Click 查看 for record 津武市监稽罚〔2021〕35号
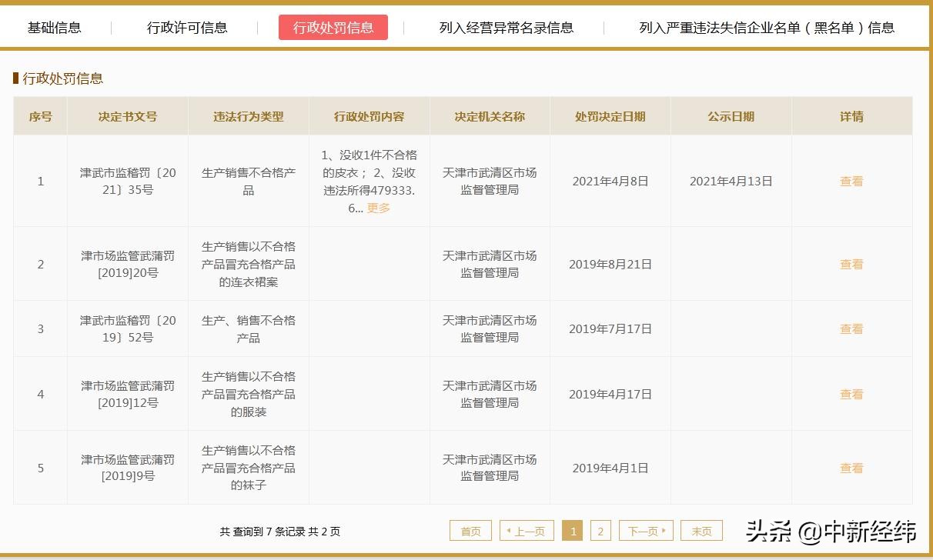This screenshot has width=933, height=560. coord(851,181)
